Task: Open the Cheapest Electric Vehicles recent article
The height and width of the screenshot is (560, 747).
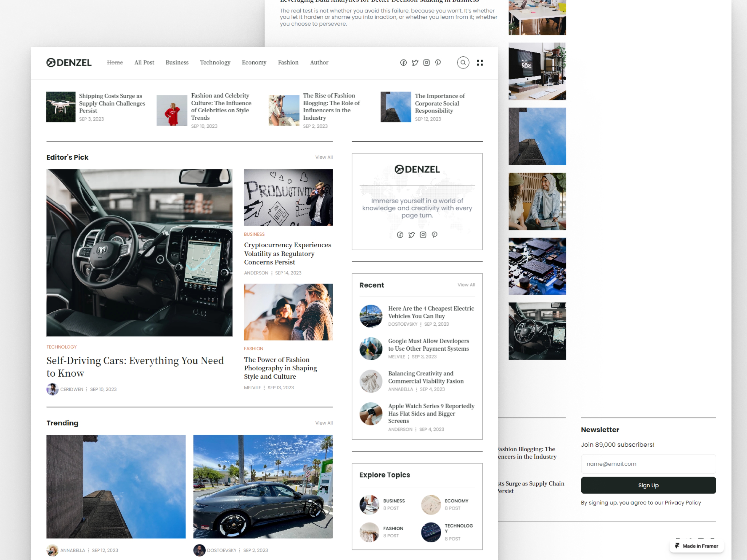Action: [431, 312]
